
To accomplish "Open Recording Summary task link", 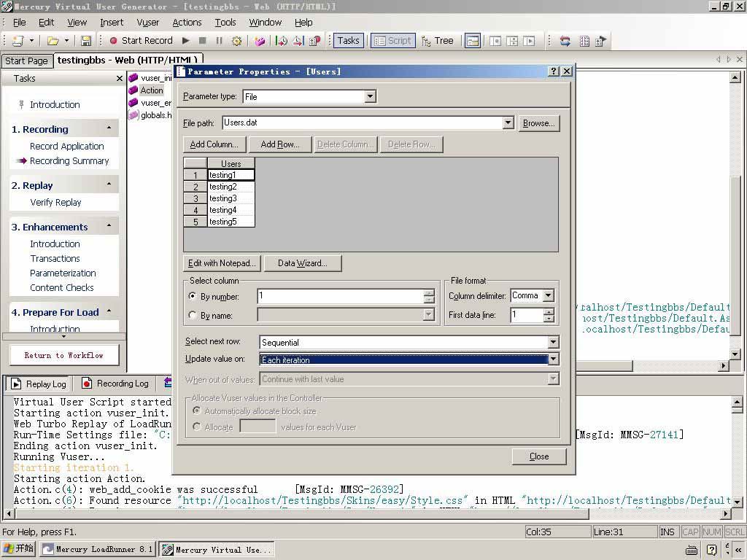I will (69, 161).
